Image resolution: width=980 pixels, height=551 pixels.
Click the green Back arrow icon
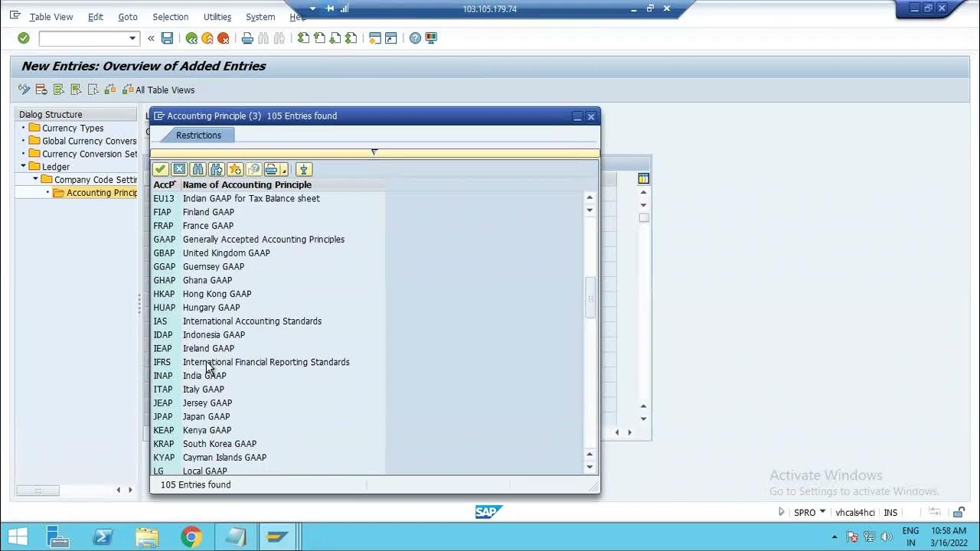coord(191,38)
